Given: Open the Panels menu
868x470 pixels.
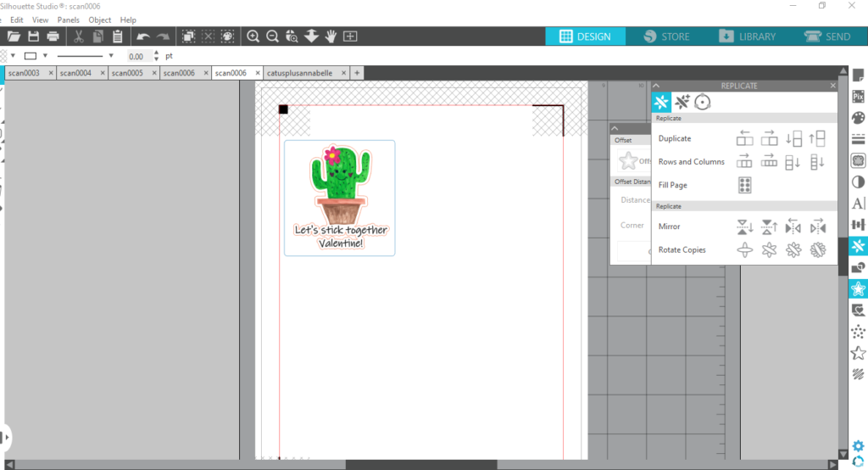Looking at the screenshot, I should click(x=68, y=20).
